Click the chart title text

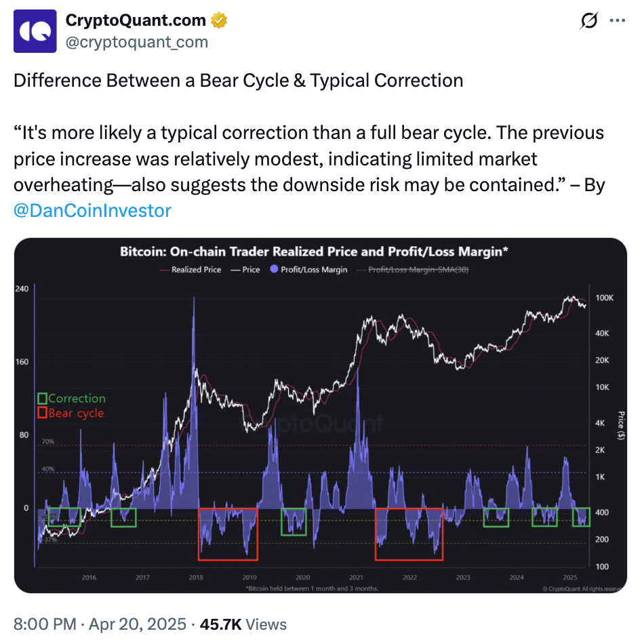(x=314, y=252)
